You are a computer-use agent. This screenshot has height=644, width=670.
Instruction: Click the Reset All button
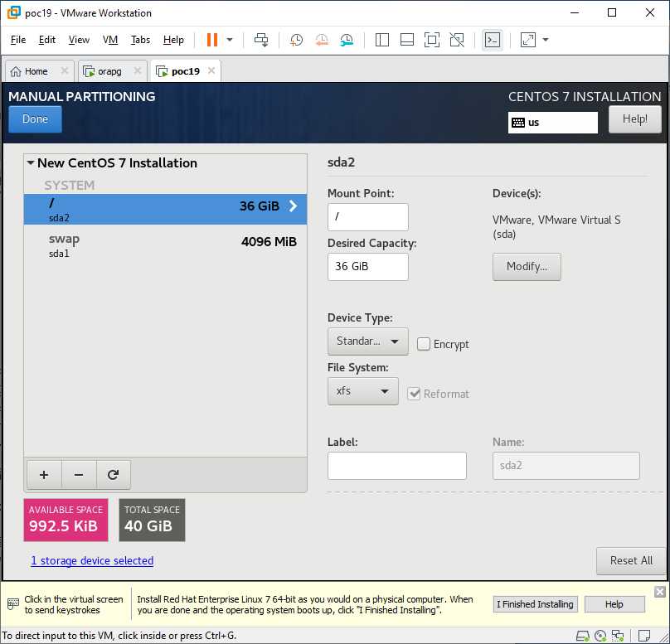tap(631, 561)
